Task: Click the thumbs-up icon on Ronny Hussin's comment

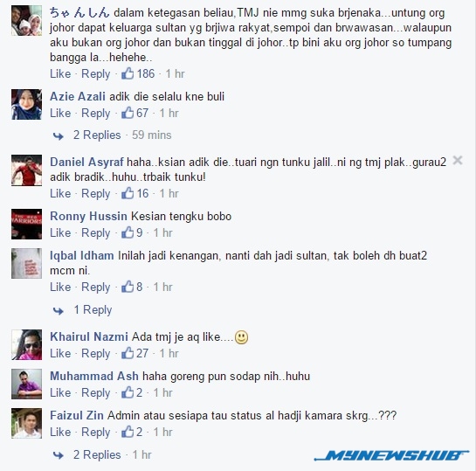Action: pyautogui.click(x=128, y=232)
